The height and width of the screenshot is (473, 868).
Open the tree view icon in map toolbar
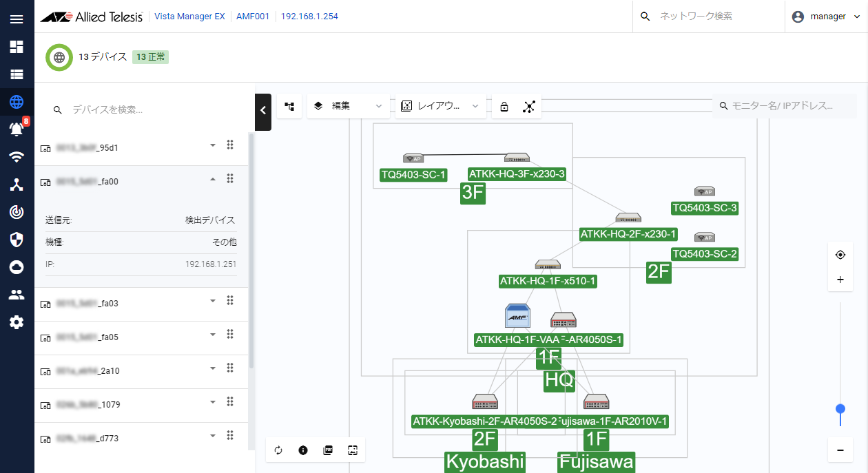click(x=289, y=106)
